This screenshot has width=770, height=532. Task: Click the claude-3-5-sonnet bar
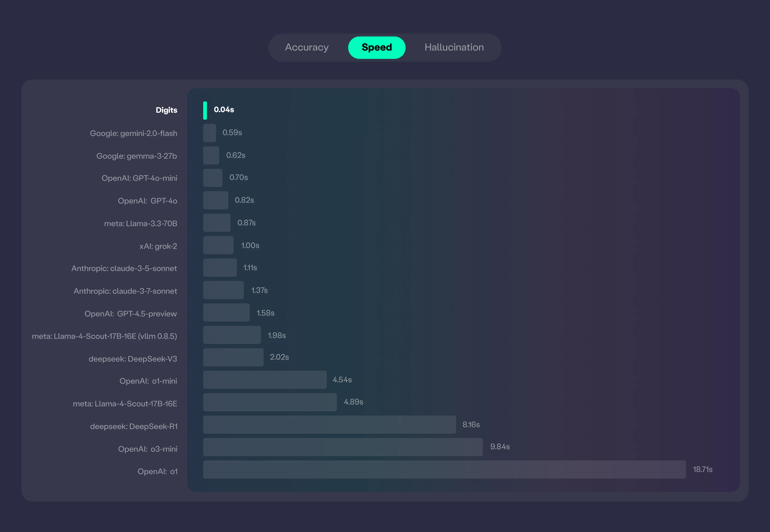point(220,268)
